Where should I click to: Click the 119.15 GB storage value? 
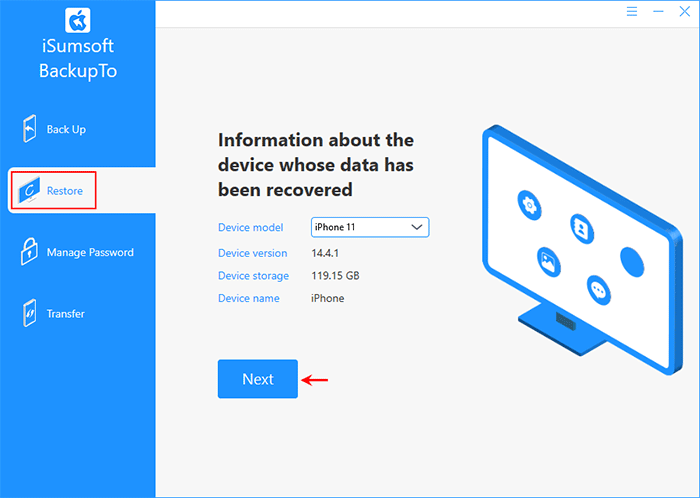335,276
